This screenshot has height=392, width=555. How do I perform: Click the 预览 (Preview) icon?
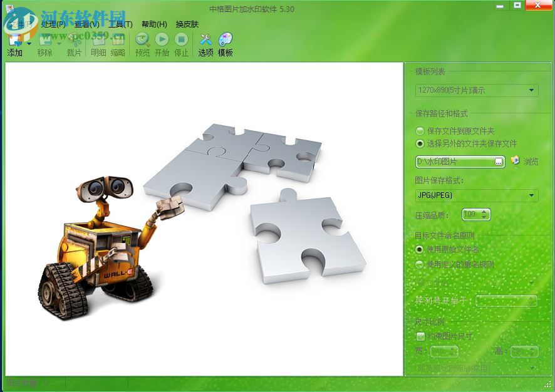pyautogui.click(x=142, y=39)
